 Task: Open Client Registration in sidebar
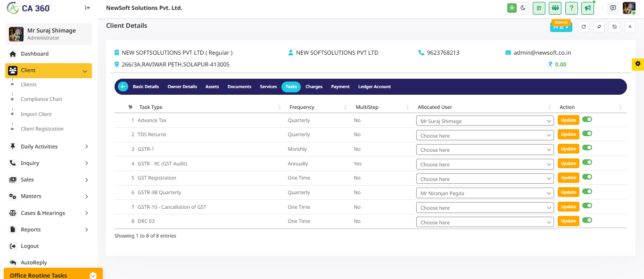42,129
